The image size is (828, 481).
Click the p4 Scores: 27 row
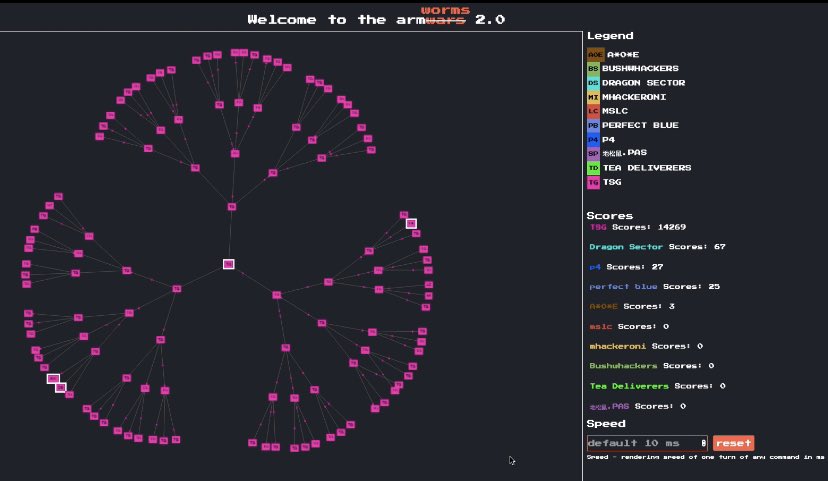point(626,267)
